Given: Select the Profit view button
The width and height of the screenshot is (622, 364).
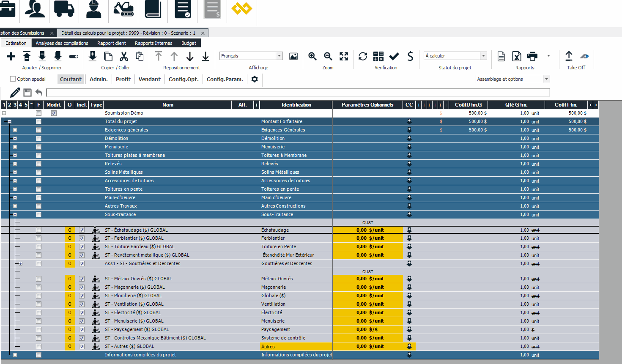Looking at the screenshot, I should point(123,79).
